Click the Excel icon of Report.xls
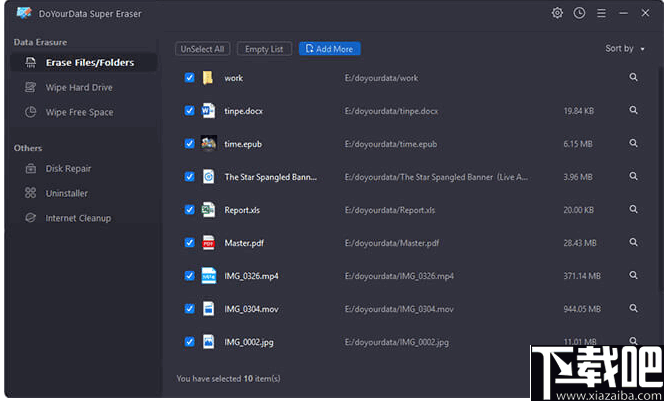 click(208, 209)
